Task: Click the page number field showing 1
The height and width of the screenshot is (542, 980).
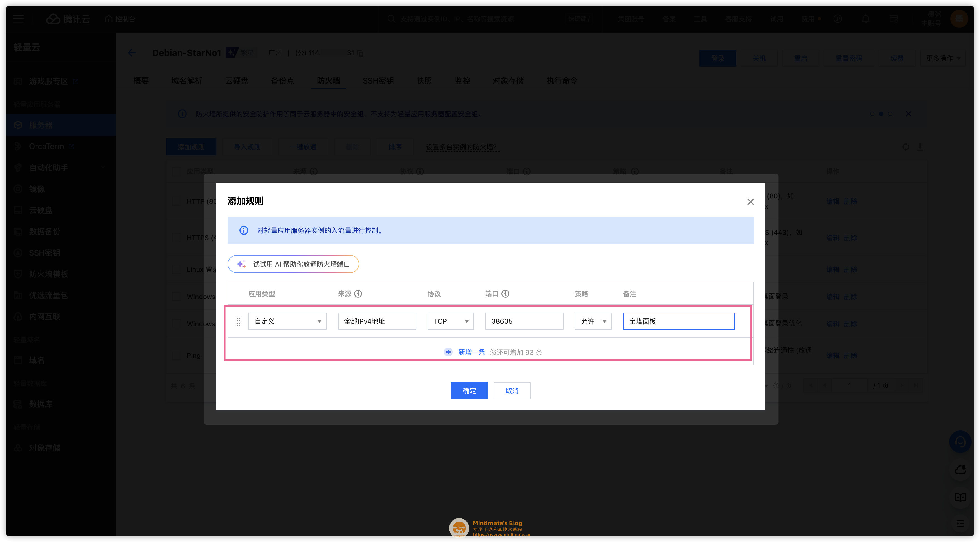Action: [849, 385]
